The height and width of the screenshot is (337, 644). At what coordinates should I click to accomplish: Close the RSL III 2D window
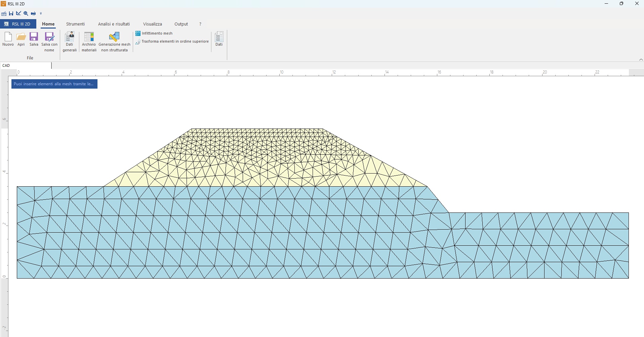coord(637,4)
